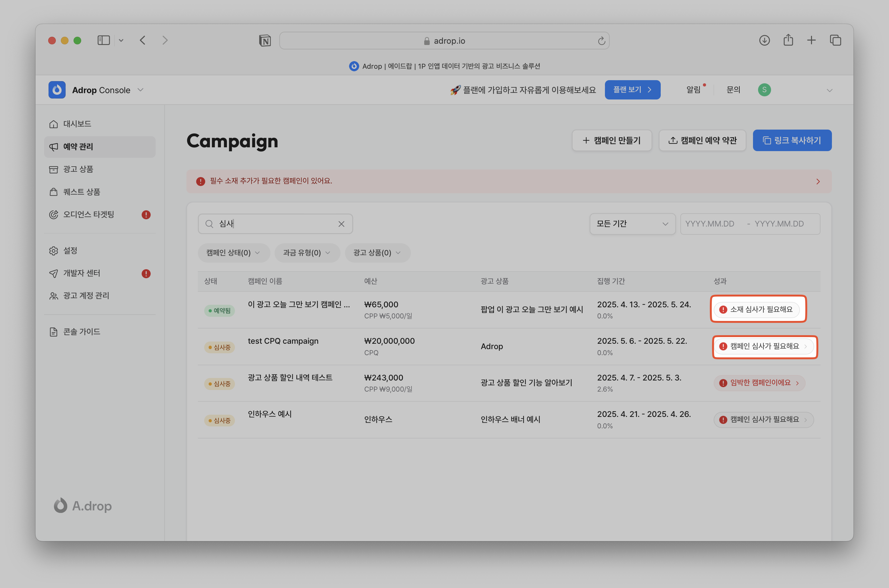The height and width of the screenshot is (588, 889).
Task: Open the 과금 유형(0) filter dropdown
Action: click(307, 253)
